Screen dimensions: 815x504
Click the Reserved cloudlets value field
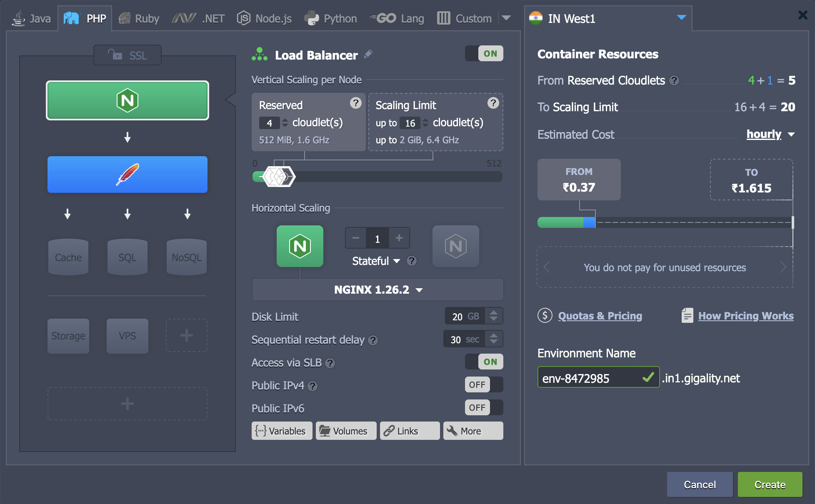pyautogui.click(x=270, y=123)
